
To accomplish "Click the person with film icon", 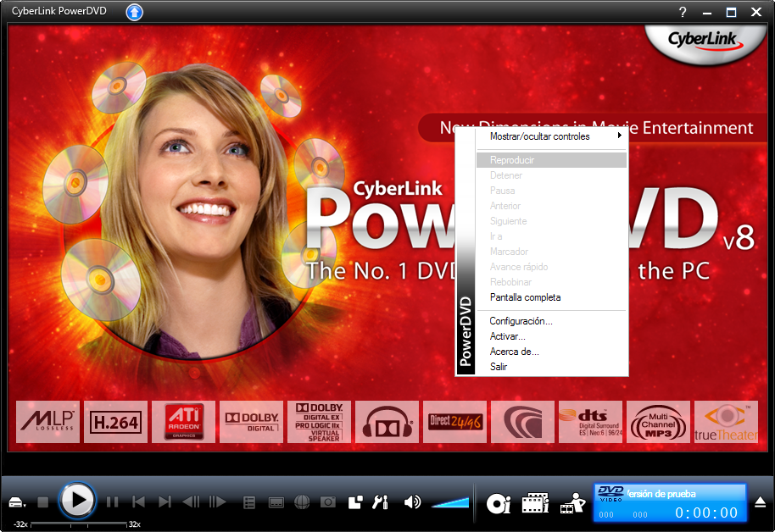I will click(x=573, y=502).
